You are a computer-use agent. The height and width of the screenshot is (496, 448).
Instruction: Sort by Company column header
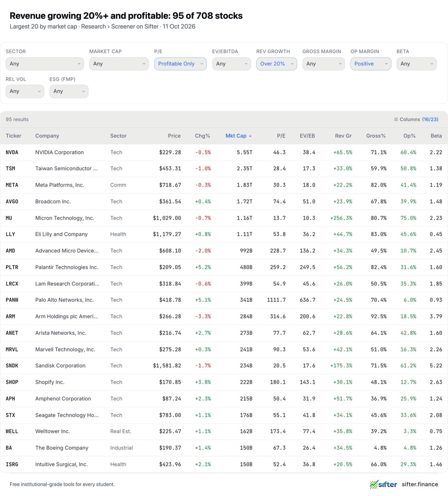pyautogui.click(x=47, y=136)
